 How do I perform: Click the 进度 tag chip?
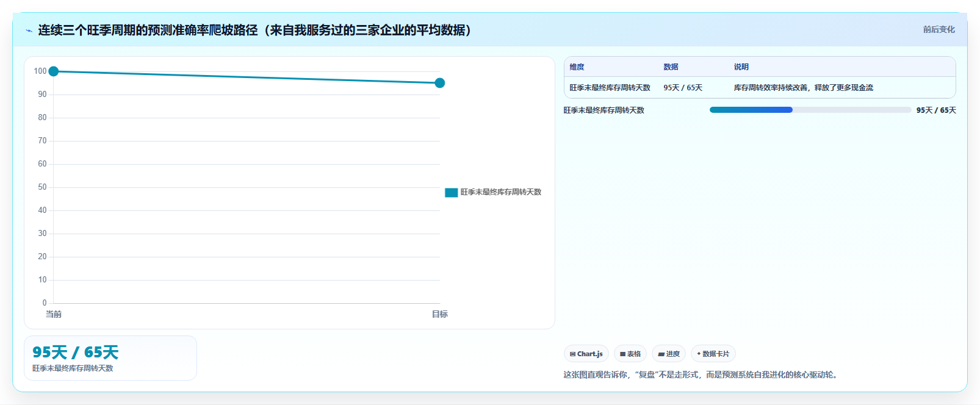(x=669, y=354)
